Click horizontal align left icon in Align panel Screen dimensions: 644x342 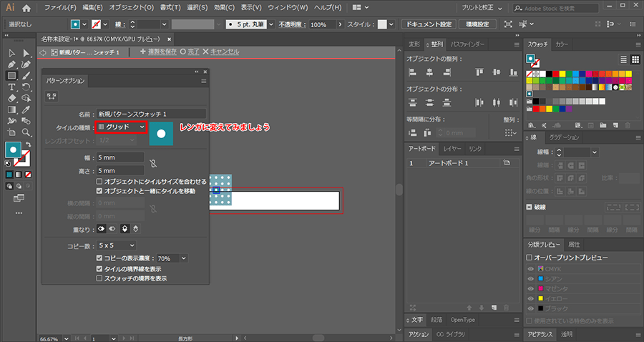[412, 72]
